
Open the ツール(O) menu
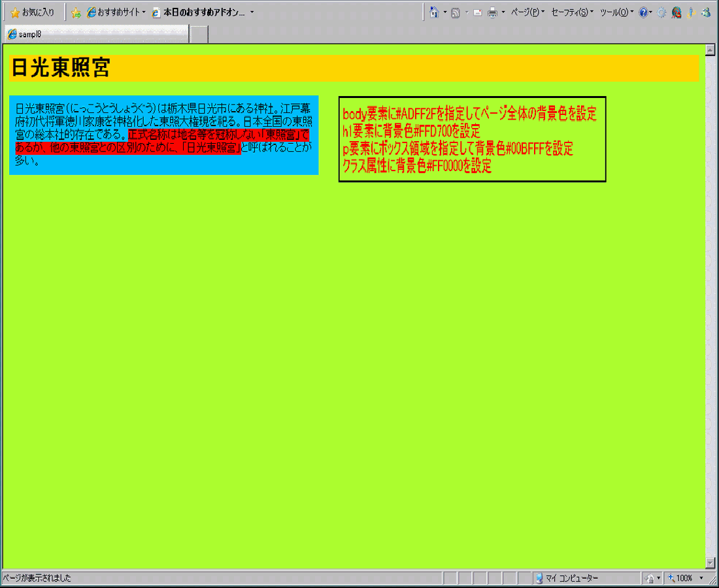click(x=617, y=12)
